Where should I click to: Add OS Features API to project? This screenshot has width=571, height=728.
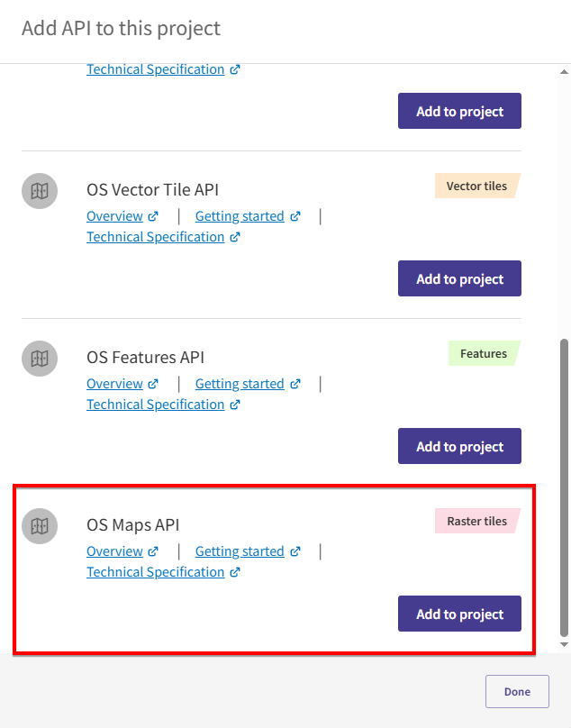(x=459, y=446)
